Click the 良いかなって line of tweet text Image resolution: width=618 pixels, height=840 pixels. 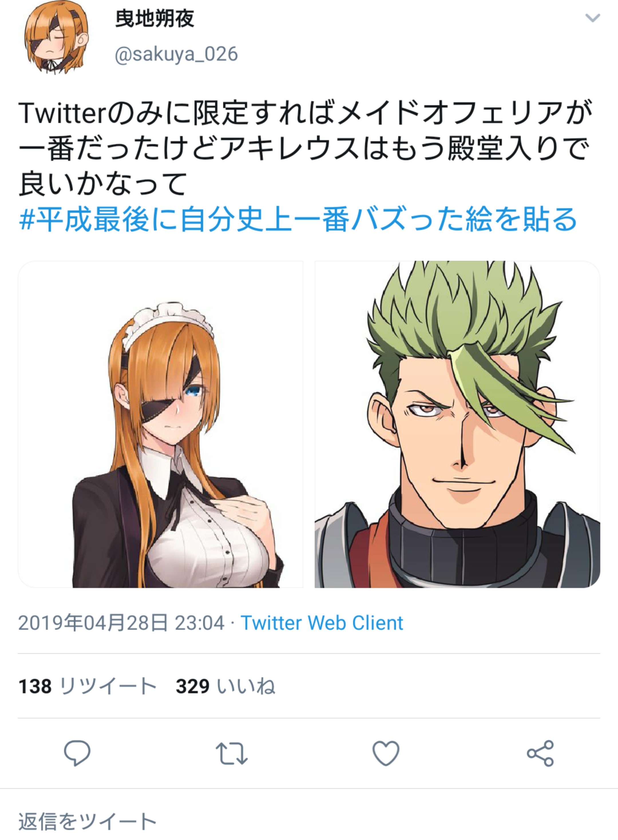click(102, 184)
